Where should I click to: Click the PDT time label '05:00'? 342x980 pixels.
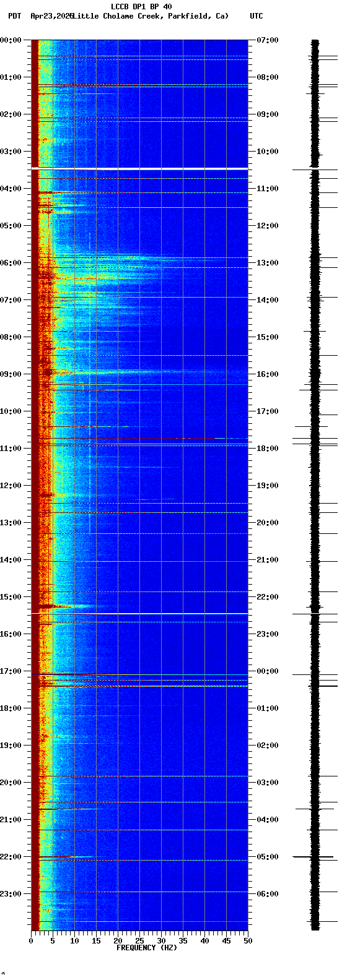(x=11, y=226)
